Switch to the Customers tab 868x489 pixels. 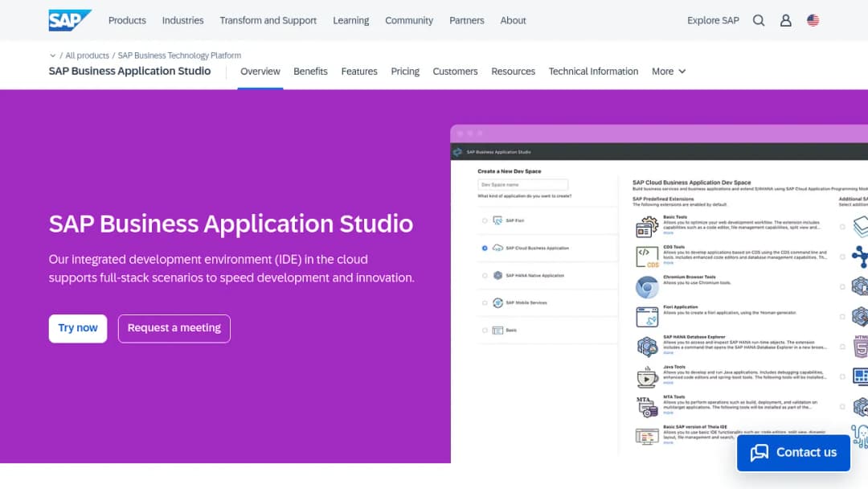point(455,72)
